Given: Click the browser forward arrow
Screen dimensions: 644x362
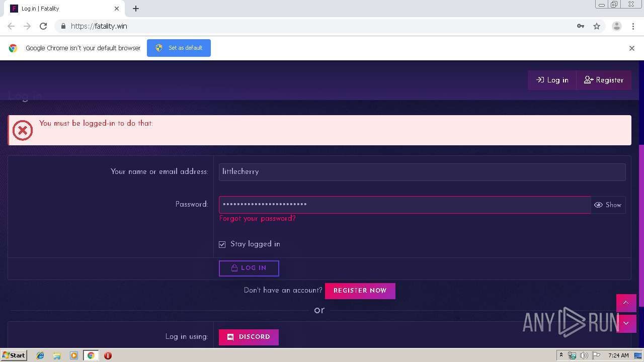Looking at the screenshot, I should click(x=27, y=26).
